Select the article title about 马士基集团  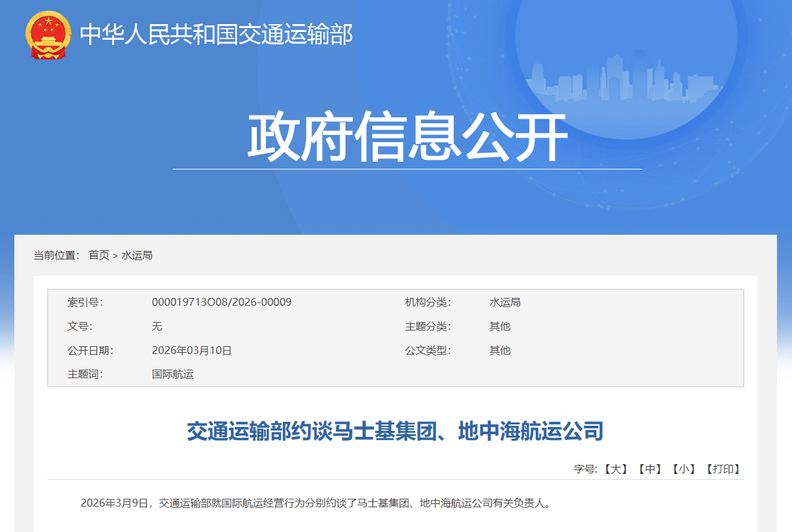396,428
